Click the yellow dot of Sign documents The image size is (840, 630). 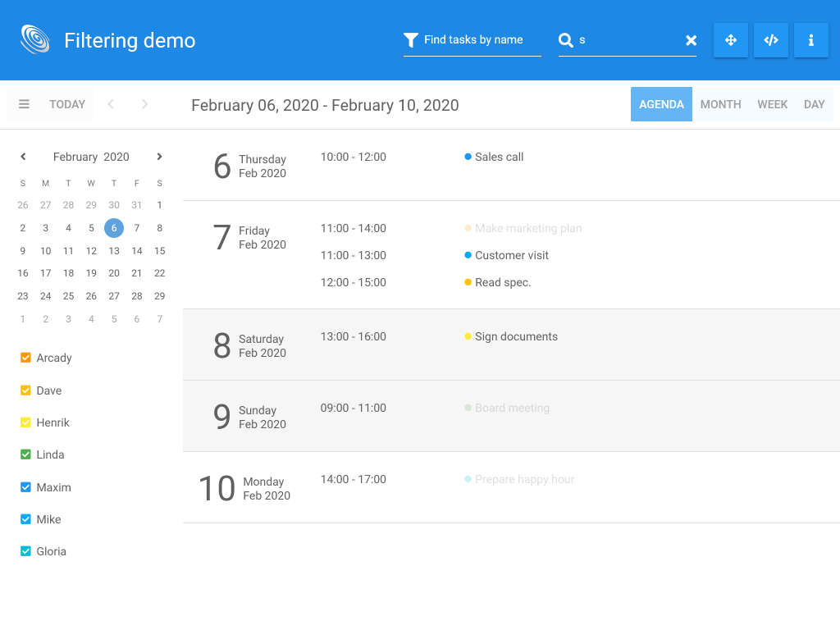(468, 336)
